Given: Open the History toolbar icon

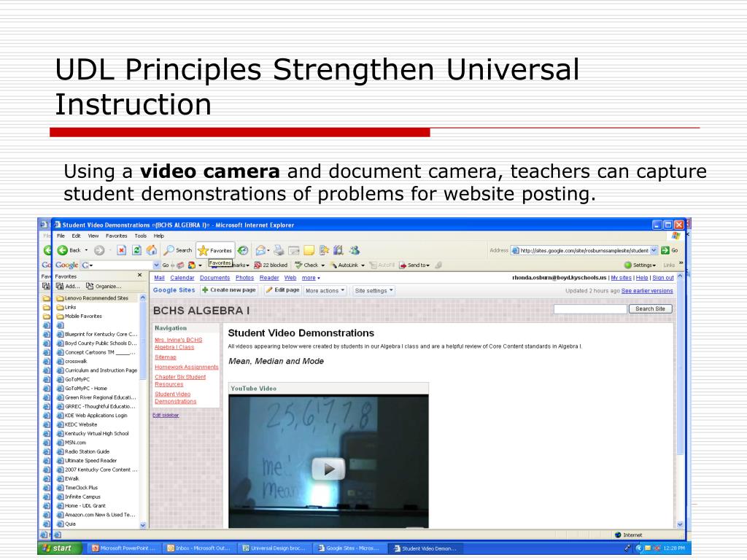Looking at the screenshot, I should click(243, 250).
